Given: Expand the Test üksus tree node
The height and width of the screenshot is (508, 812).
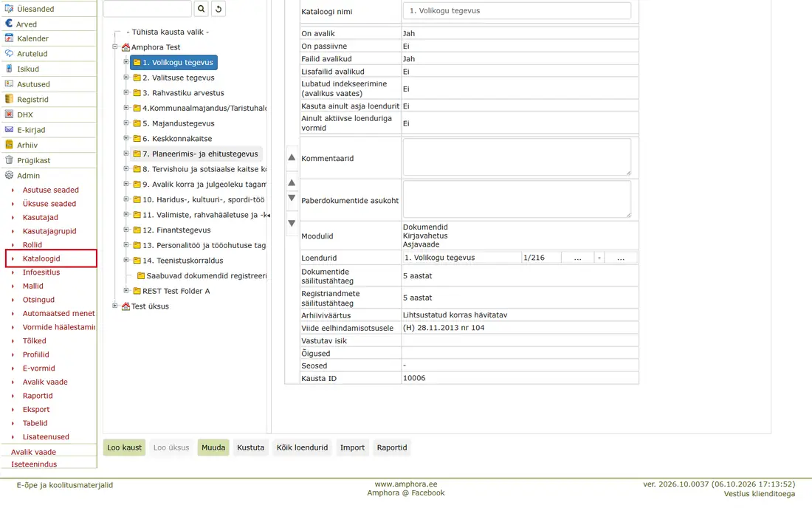Looking at the screenshot, I should coord(115,306).
